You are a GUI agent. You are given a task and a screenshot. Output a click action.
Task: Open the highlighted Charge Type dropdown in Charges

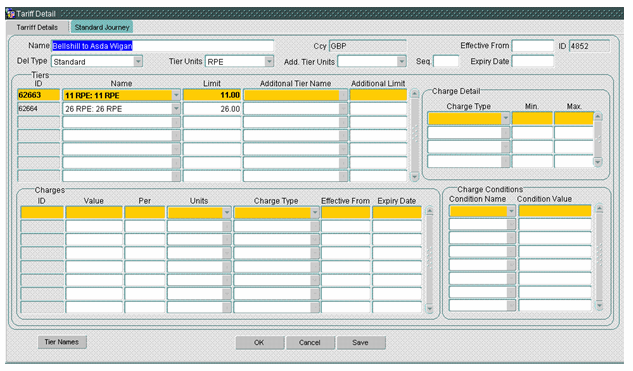pos(315,212)
